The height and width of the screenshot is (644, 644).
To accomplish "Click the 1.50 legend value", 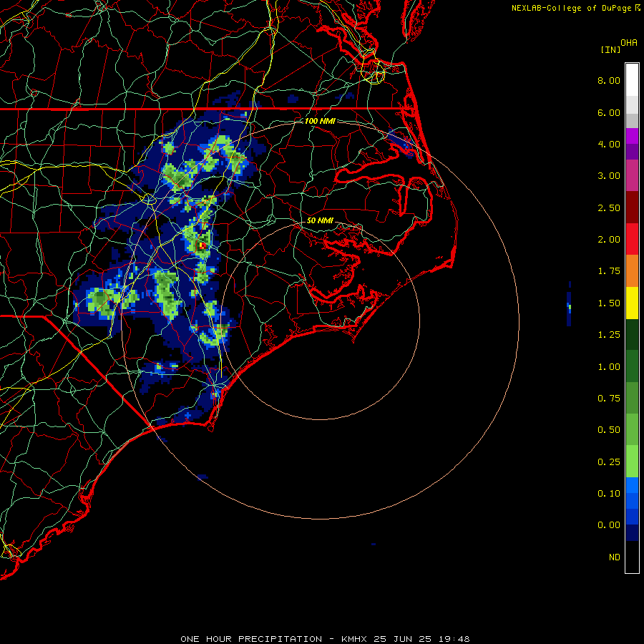I will pyautogui.click(x=609, y=303).
